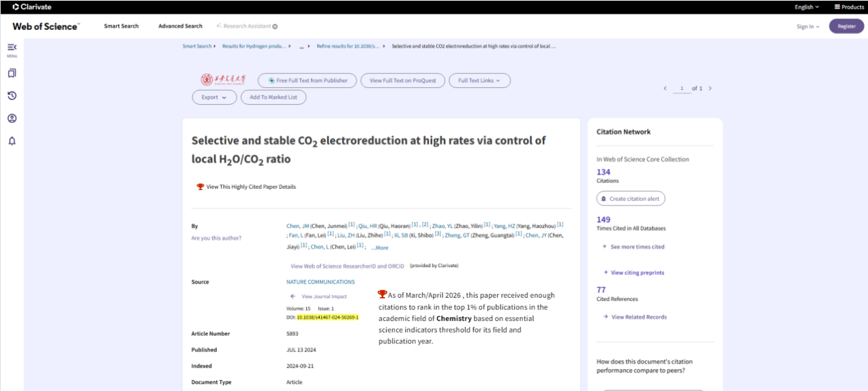Go to next record arrow
The height and width of the screenshot is (391, 868).
coord(710,89)
